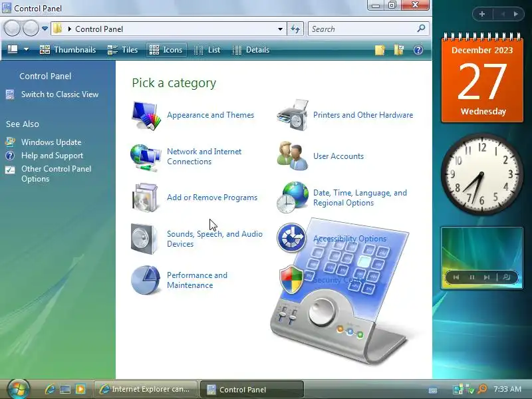Click the yellow folder icon in the toolbar
The width and height of the screenshot is (532, 399).
[380, 50]
